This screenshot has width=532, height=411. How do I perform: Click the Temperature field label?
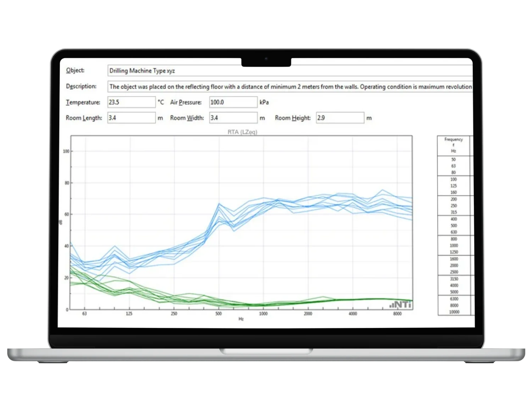[83, 102]
